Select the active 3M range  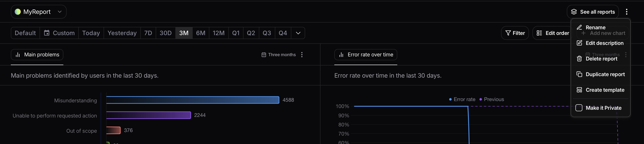(184, 33)
